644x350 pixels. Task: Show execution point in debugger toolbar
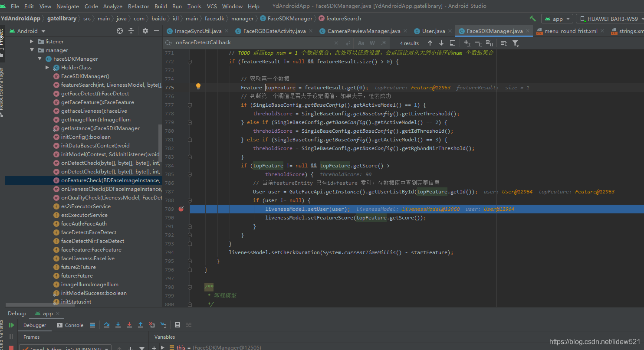tap(92, 325)
